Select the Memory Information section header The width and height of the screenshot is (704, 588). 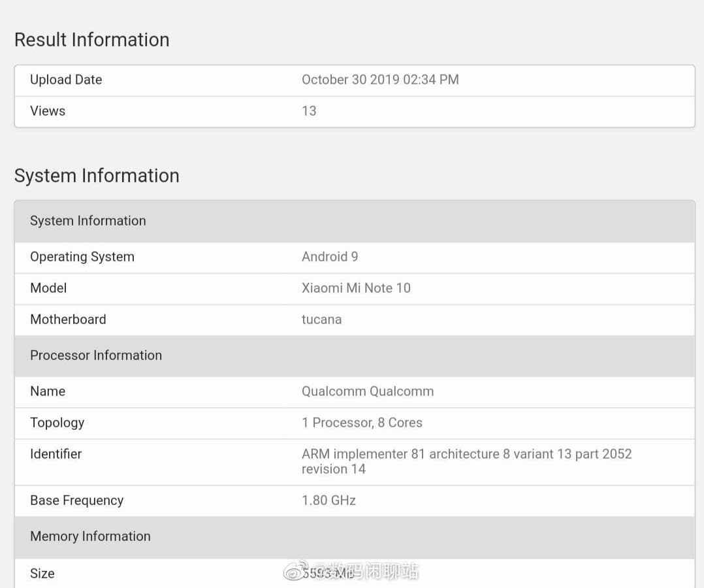355,536
